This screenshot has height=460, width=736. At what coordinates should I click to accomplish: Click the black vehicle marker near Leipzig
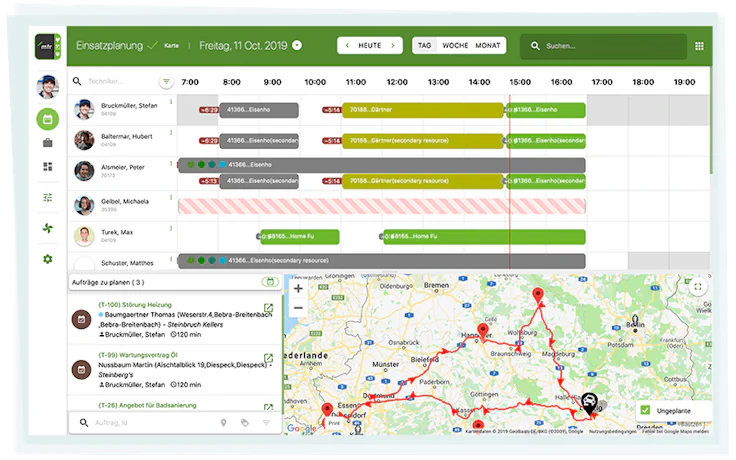(x=589, y=403)
